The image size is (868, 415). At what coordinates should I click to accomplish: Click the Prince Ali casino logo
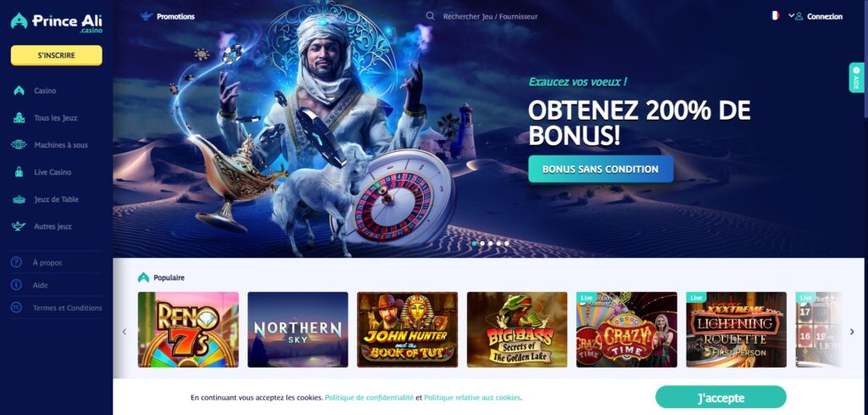[x=57, y=22]
